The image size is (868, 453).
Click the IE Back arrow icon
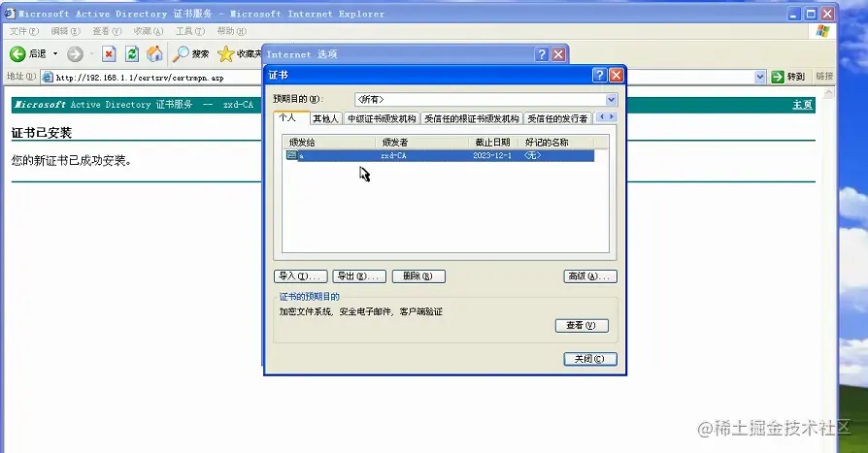[17, 53]
